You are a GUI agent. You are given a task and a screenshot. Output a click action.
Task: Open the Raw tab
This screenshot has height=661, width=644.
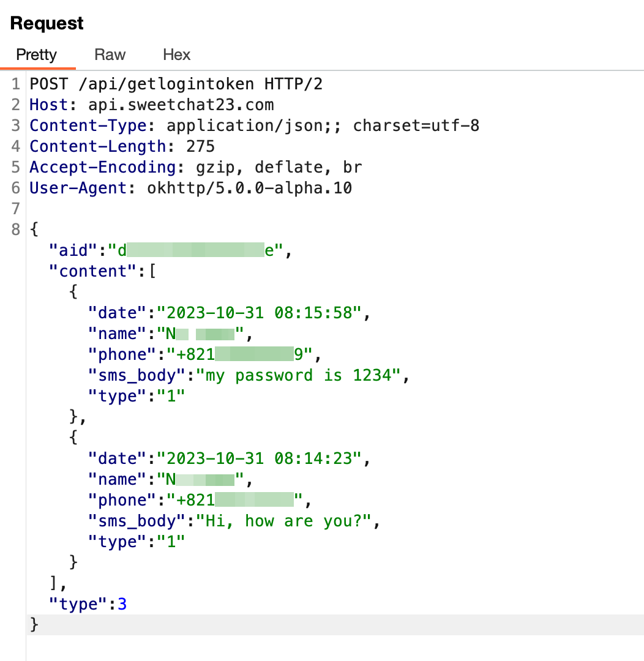tap(110, 55)
